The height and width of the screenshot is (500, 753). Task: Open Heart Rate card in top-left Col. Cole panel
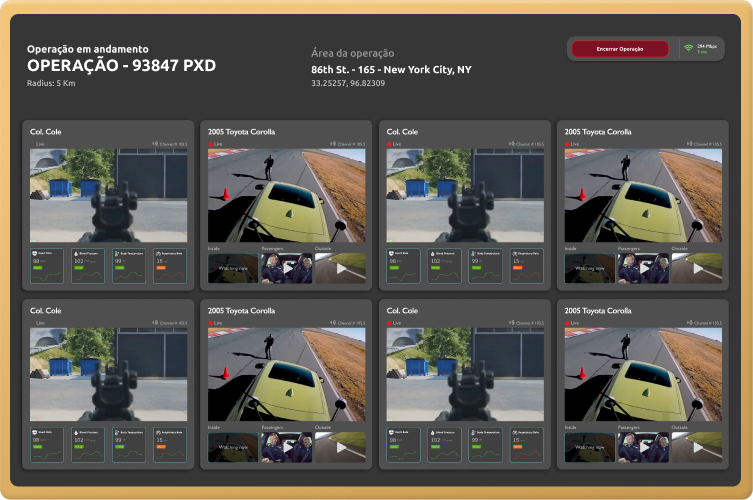point(47,263)
